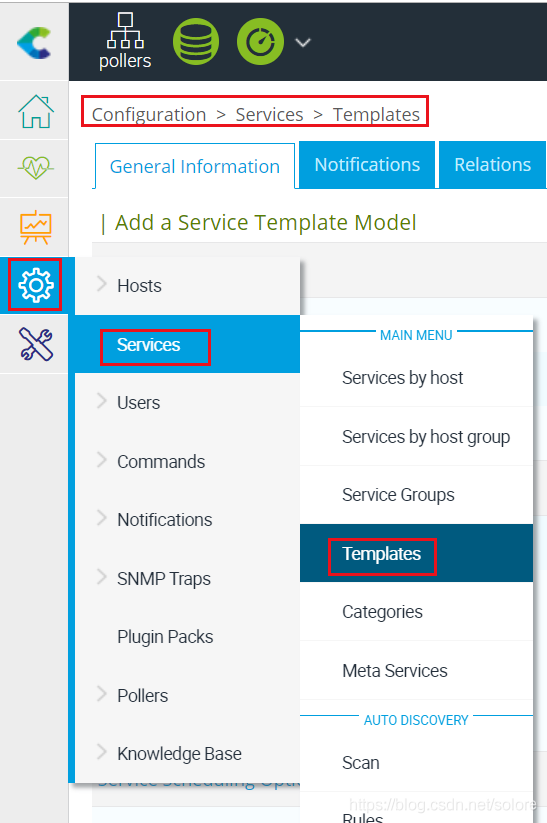The width and height of the screenshot is (547, 823).
Task: Open the Reporting chart sidebar icon
Action: click(x=35, y=227)
